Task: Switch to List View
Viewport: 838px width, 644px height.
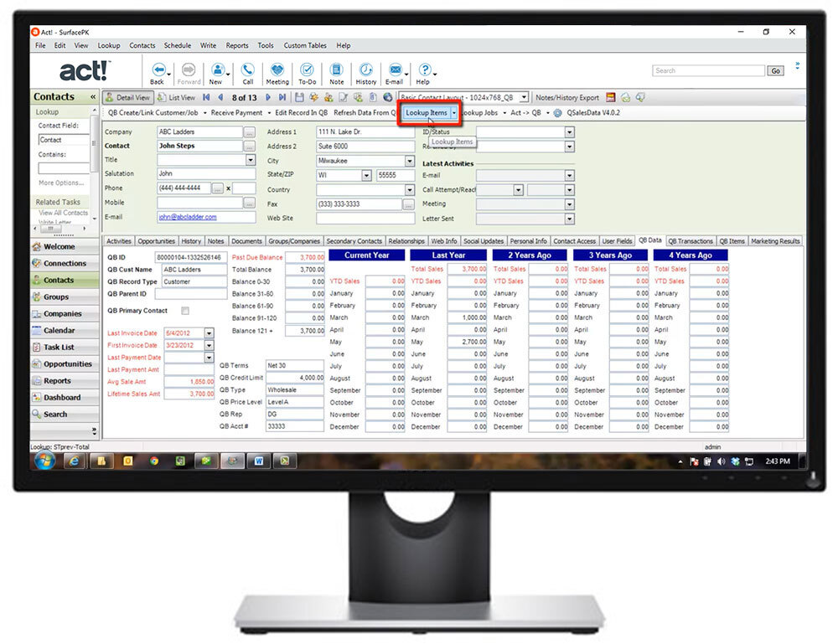Action: point(177,98)
